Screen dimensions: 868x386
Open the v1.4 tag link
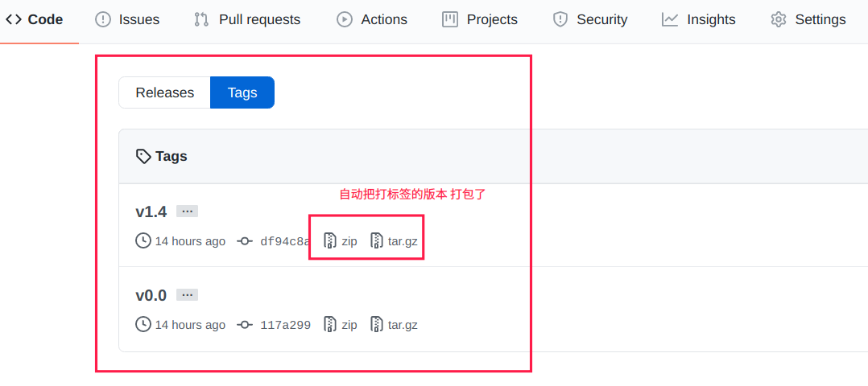point(151,211)
